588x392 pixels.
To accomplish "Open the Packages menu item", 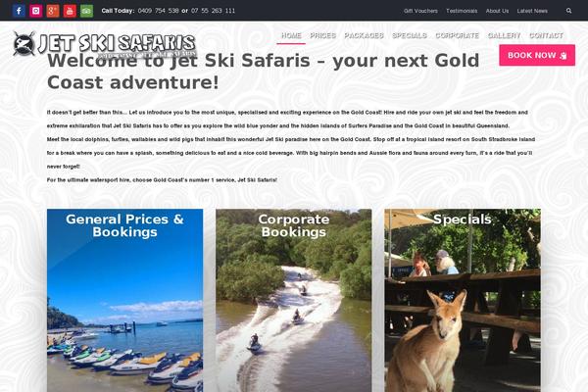I will point(364,35).
